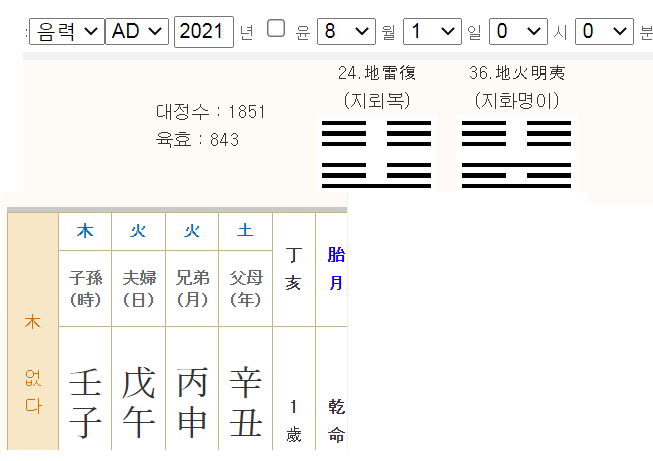This screenshot has width=653, height=461.
Task: Open the AD era dropdown
Action: point(136,31)
